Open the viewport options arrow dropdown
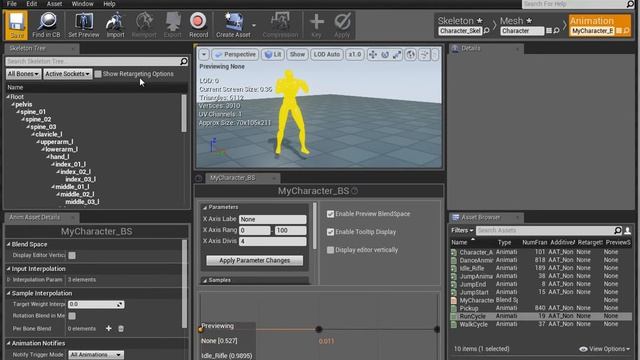The width and height of the screenshot is (640, 360). pyautogui.click(x=204, y=54)
